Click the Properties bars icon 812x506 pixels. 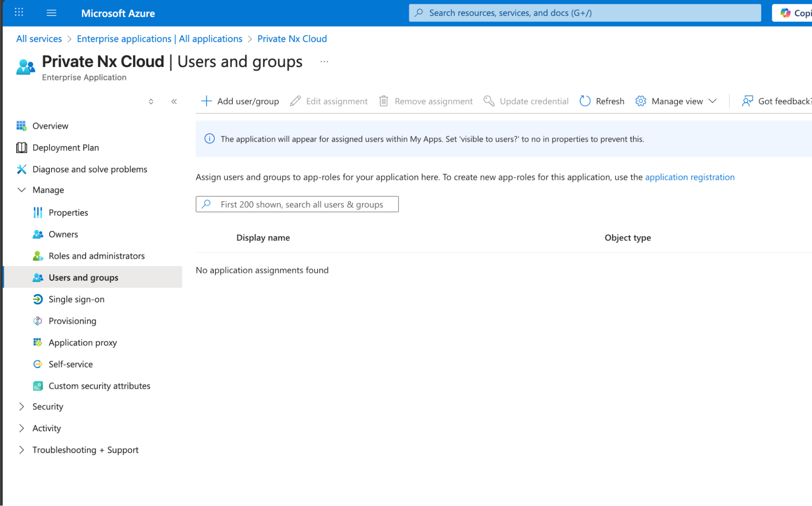38,212
